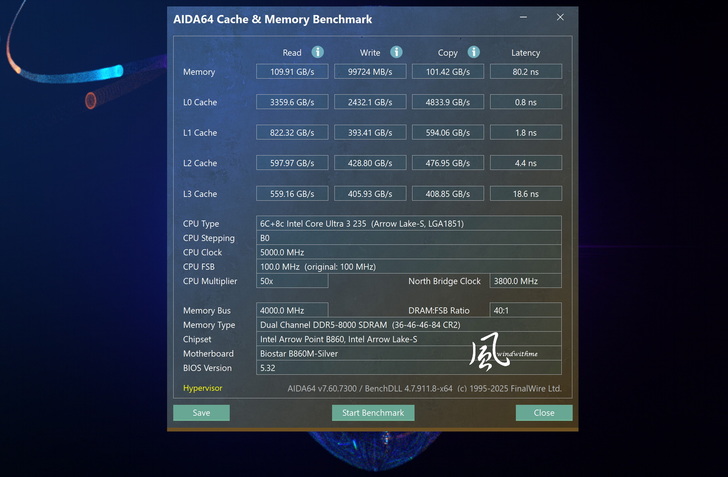Open the Copy column info icon
This screenshot has height=477, width=728.
[x=474, y=52]
